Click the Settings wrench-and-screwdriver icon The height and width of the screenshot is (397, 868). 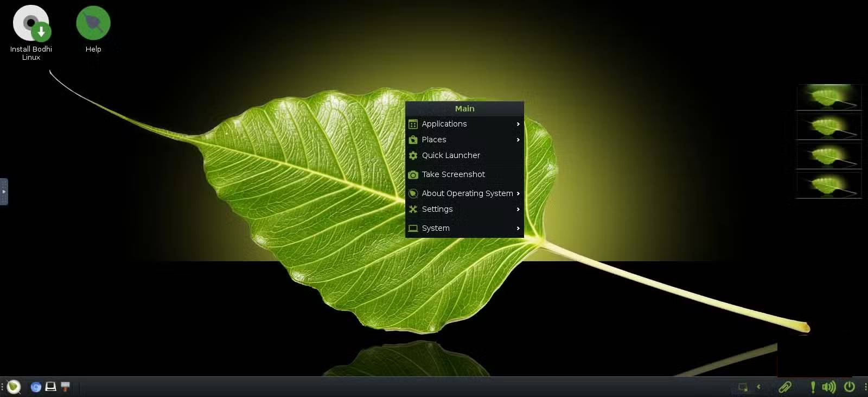point(413,209)
